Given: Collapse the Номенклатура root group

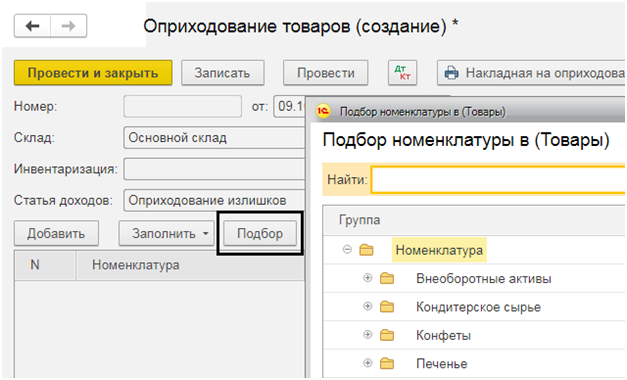Looking at the screenshot, I should click(x=347, y=250).
